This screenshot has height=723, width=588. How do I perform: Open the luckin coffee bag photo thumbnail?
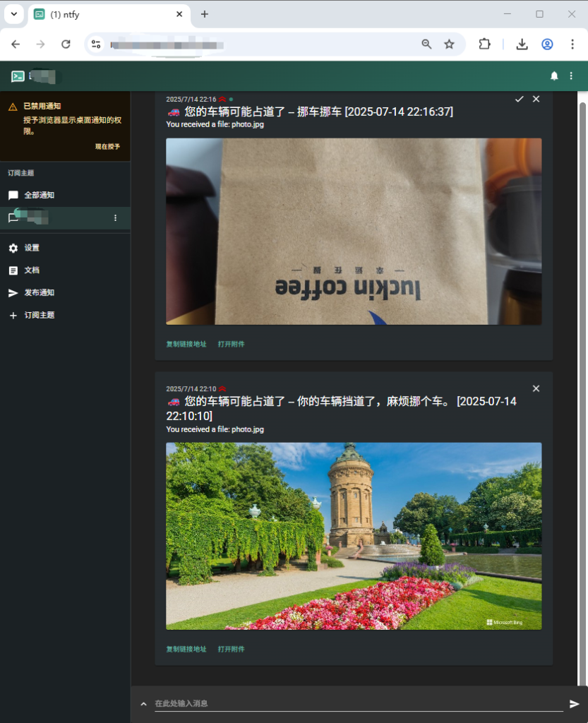[x=354, y=232]
